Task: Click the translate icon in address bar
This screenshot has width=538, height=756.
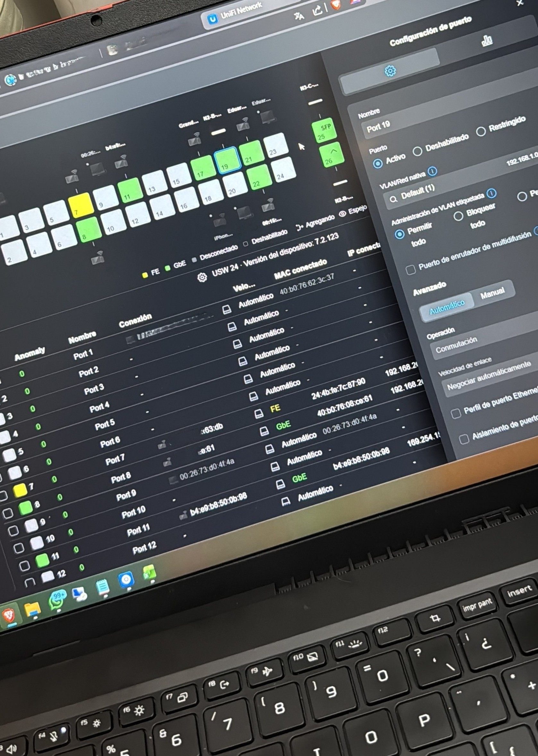Action: click(x=299, y=16)
